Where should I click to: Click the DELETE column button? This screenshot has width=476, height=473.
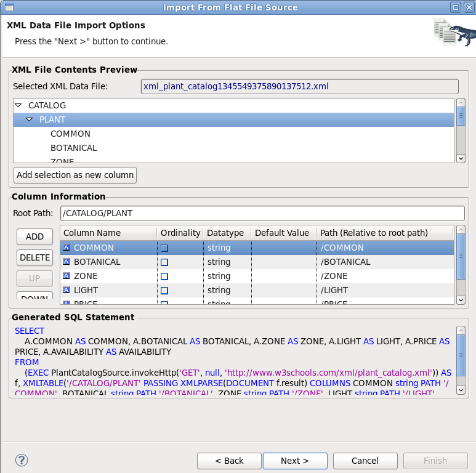34,257
